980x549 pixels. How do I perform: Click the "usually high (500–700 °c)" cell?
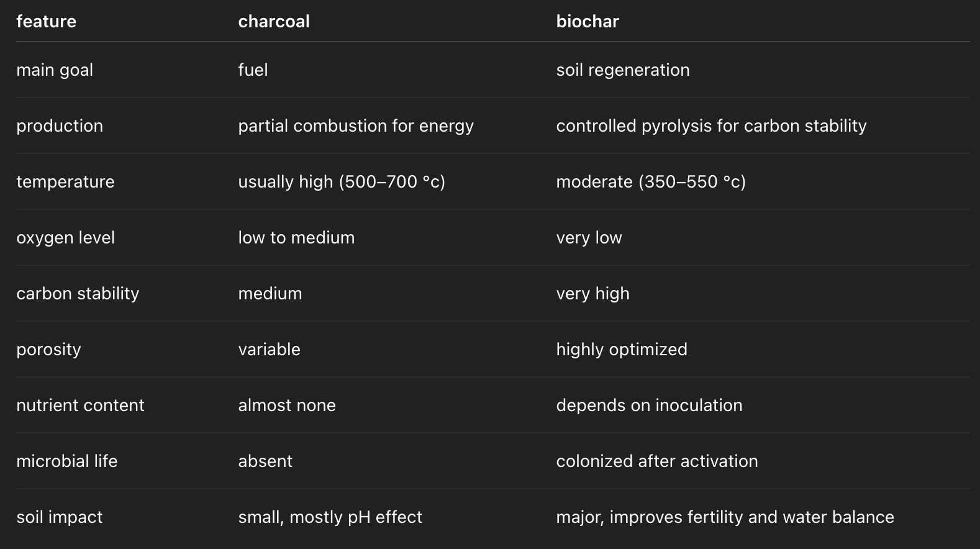(342, 182)
